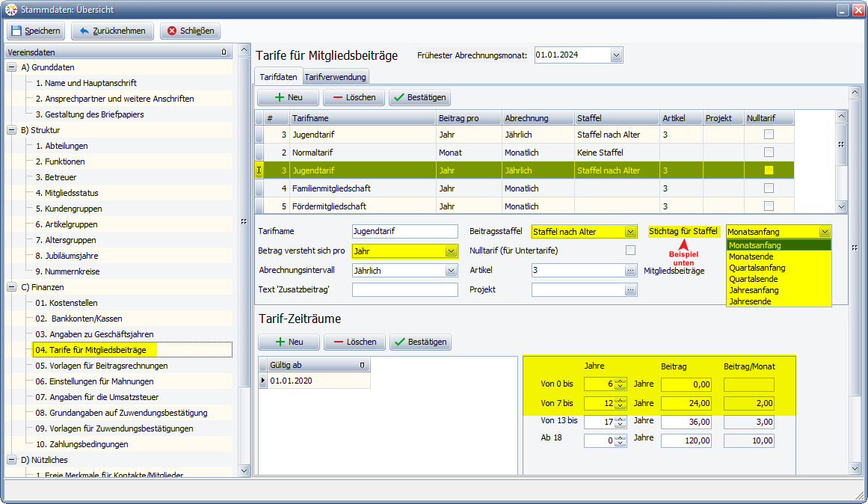
Task: Choose Jahresende from the Stichtag list
Action: (x=779, y=301)
